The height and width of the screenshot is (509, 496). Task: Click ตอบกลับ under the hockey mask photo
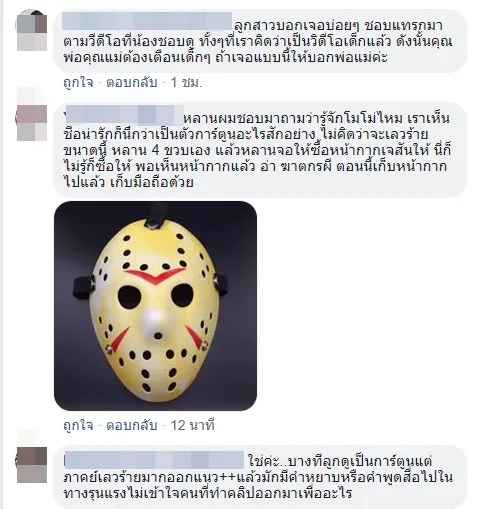coord(131,425)
